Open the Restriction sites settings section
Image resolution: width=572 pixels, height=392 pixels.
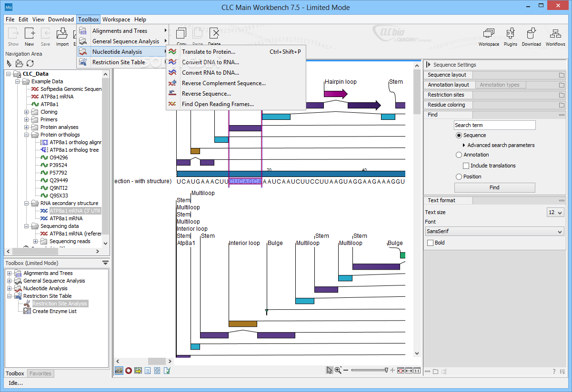[x=494, y=95]
